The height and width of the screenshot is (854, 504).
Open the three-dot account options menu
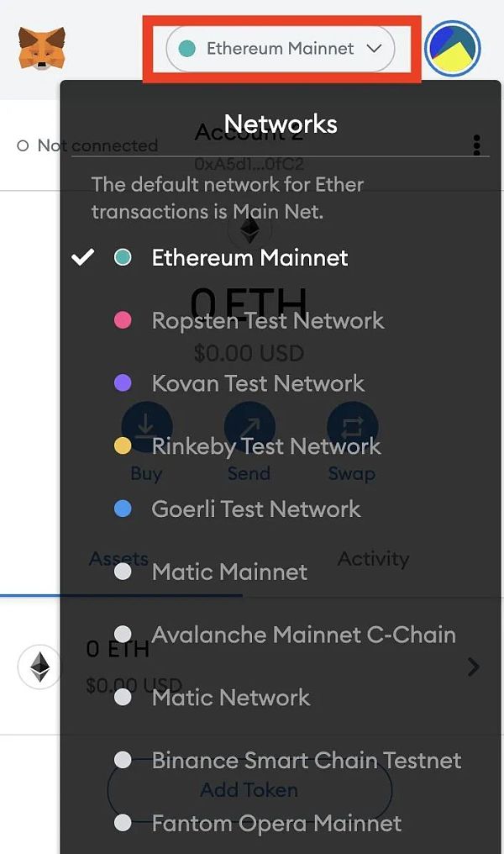(x=477, y=145)
